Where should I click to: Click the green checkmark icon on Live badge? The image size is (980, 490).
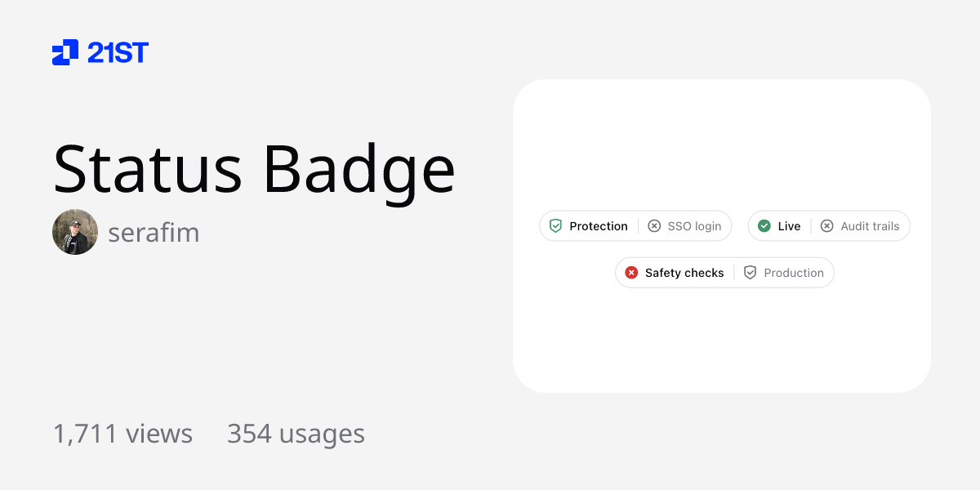[765, 225]
